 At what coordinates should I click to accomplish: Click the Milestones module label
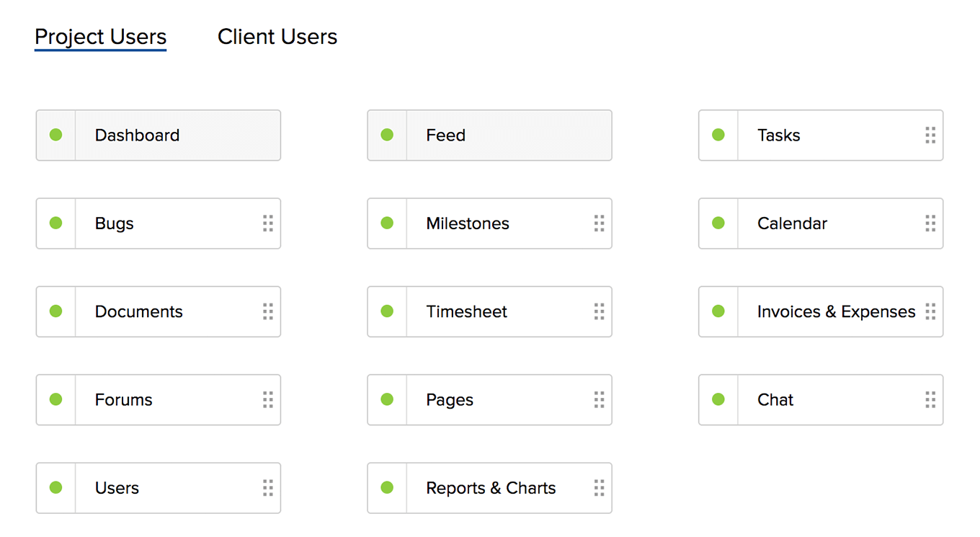tap(468, 223)
